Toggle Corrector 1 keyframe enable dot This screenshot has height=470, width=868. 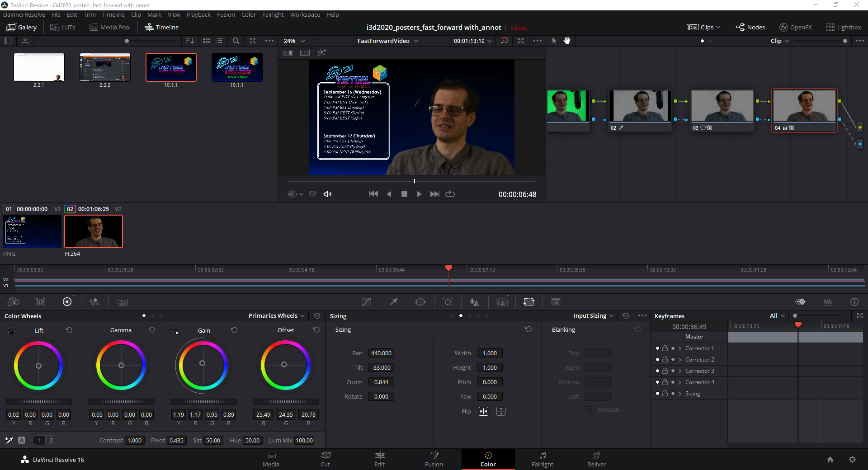(x=657, y=348)
